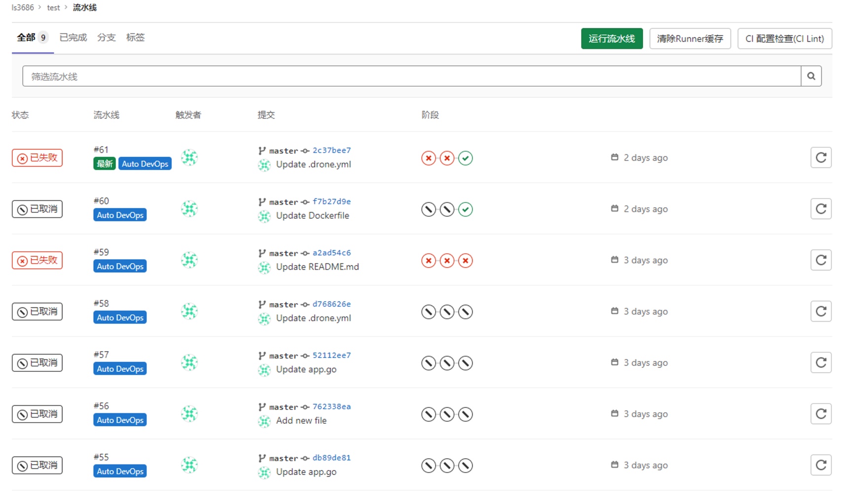
Task: Click Auto DevOps badge on pipeline #56
Action: point(120,420)
